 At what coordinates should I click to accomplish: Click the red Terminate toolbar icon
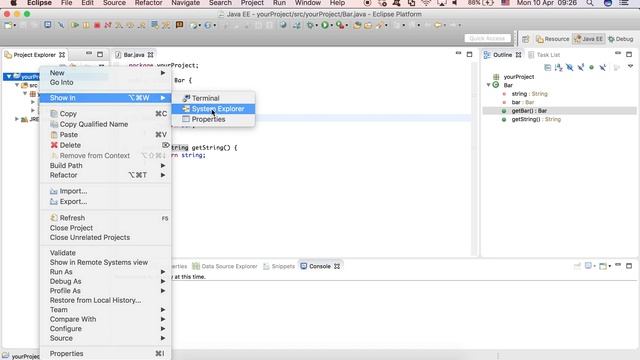tap(97, 25)
